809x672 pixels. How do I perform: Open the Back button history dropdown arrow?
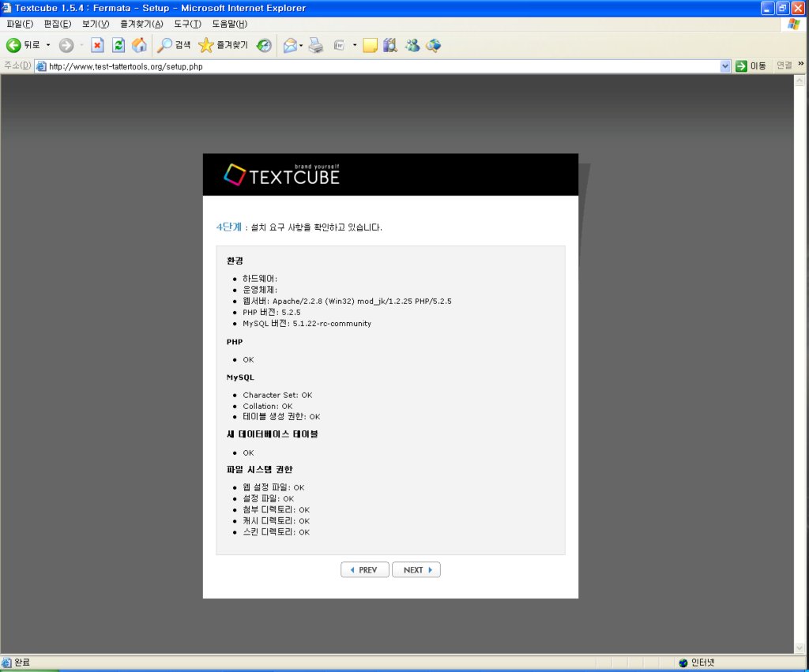point(48,45)
